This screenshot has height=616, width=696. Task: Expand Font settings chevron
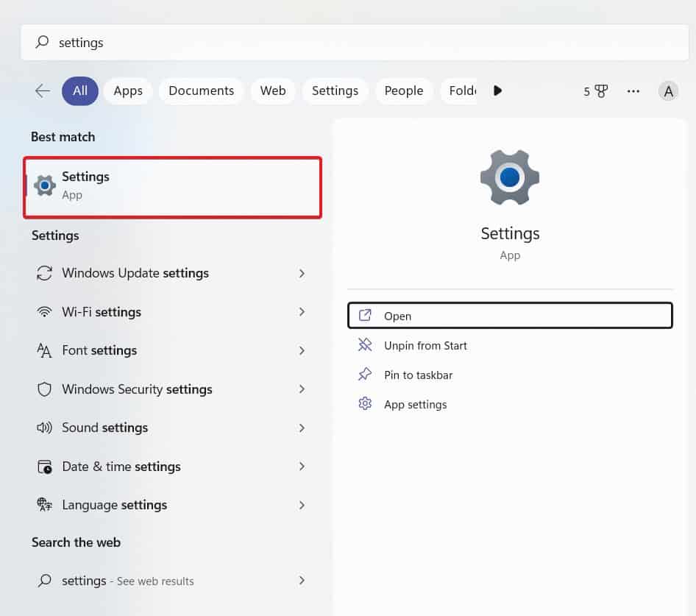pos(302,350)
